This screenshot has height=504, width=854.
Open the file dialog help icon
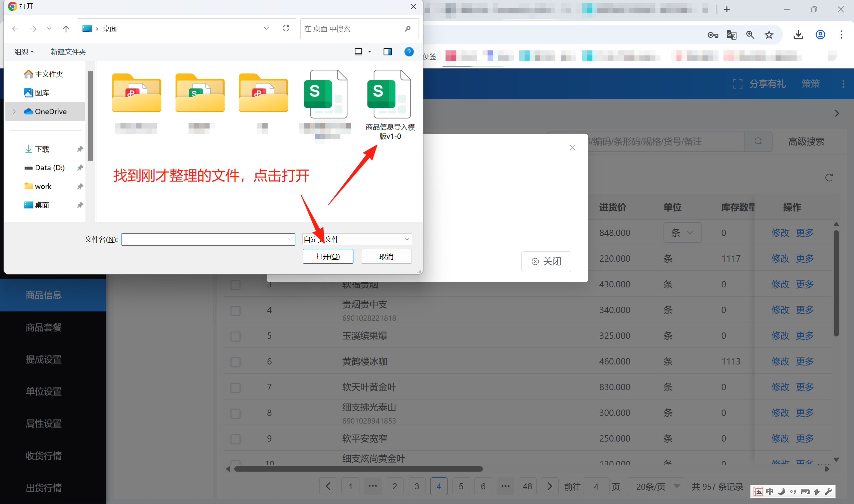tap(409, 52)
